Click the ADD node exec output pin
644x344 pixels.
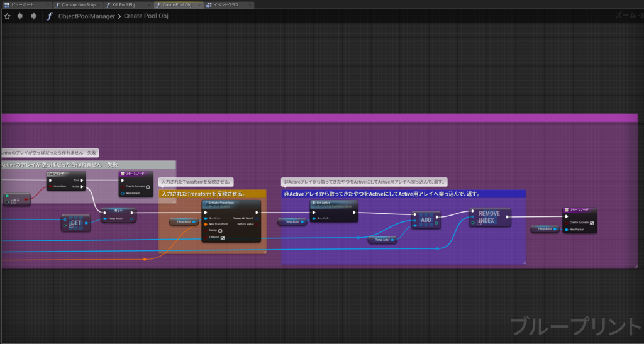pos(437,217)
